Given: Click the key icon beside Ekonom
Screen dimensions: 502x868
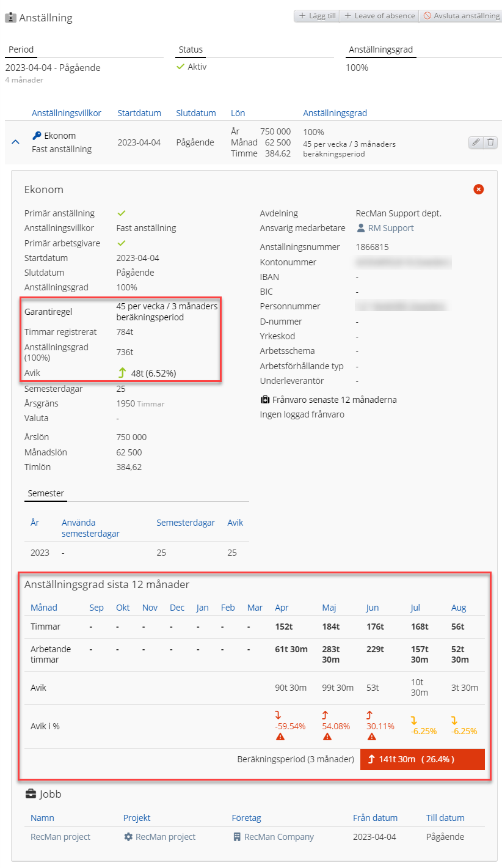Looking at the screenshot, I should [37, 136].
